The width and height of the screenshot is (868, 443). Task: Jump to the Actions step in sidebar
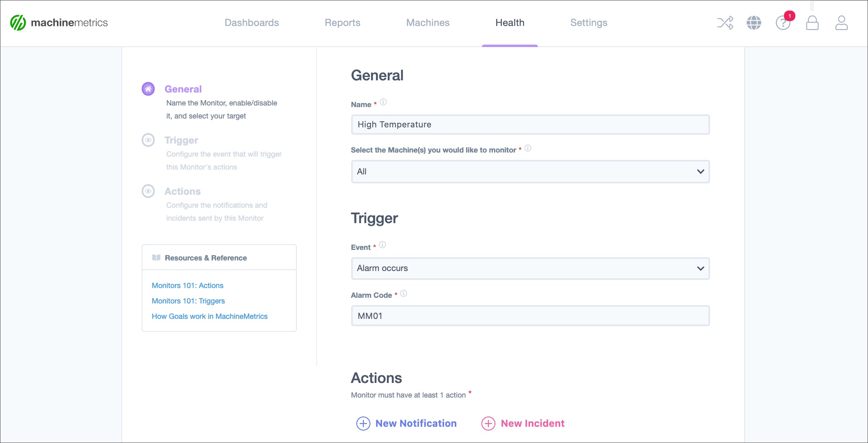click(182, 191)
